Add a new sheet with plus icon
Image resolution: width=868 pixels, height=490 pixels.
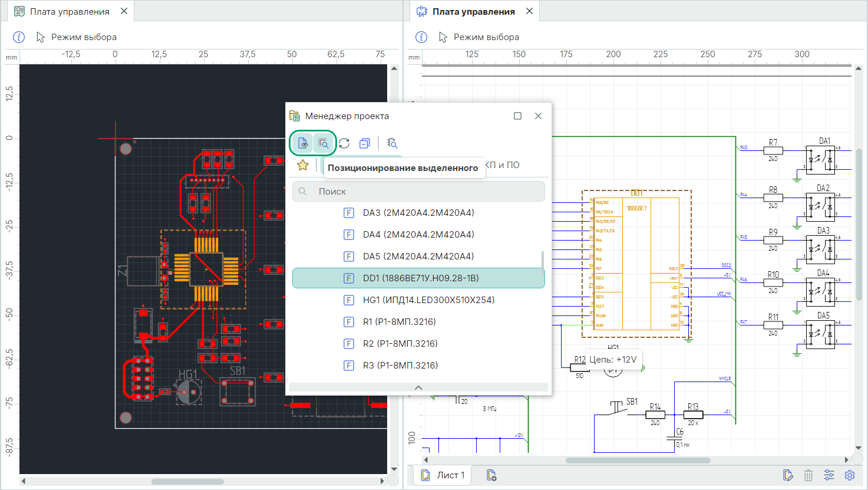(491, 475)
